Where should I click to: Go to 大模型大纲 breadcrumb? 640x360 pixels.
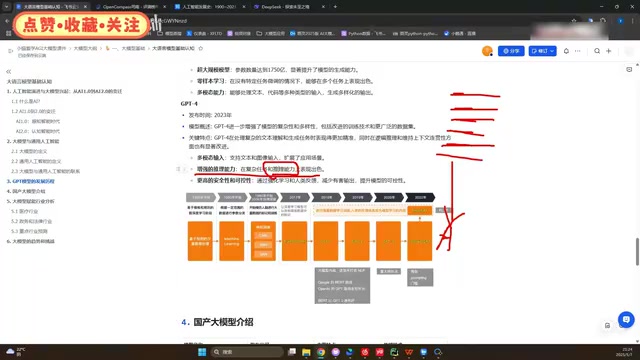pyautogui.click(x=85, y=48)
